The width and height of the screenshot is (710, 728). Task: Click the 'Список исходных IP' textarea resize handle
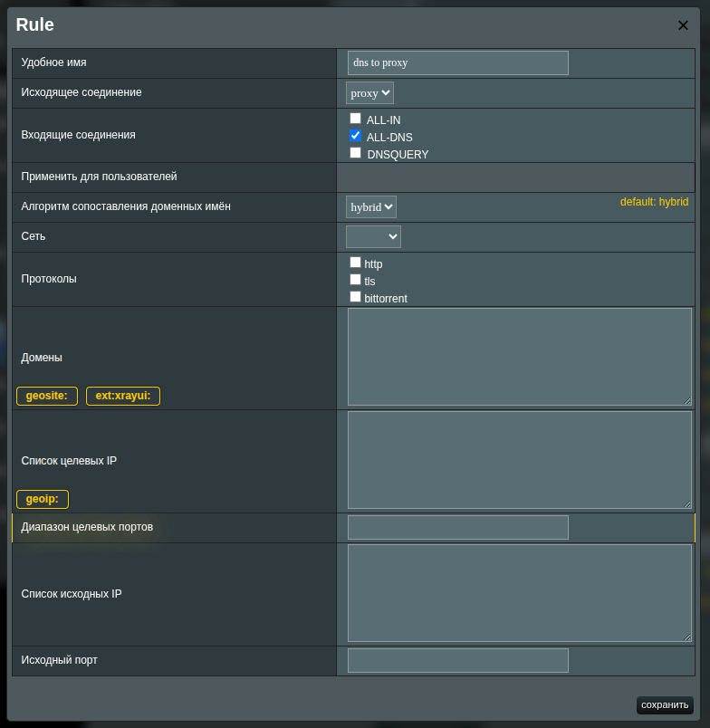[687, 637]
